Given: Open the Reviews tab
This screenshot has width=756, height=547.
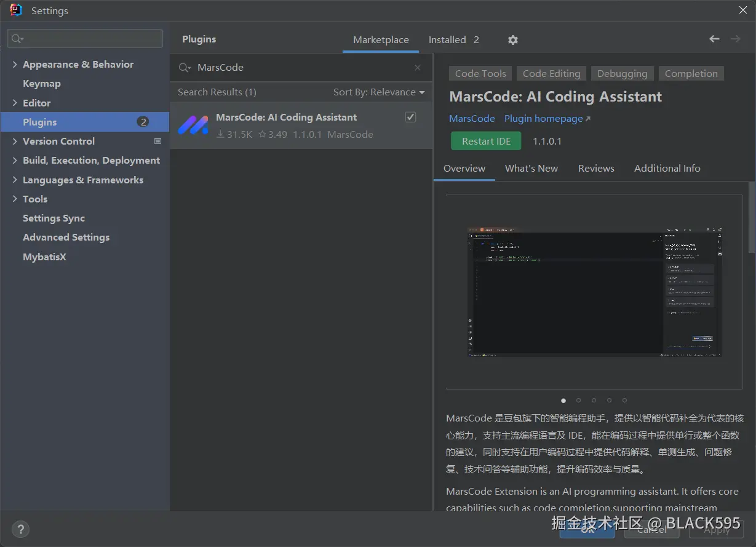Looking at the screenshot, I should pyautogui.click(x=596, y=169).
